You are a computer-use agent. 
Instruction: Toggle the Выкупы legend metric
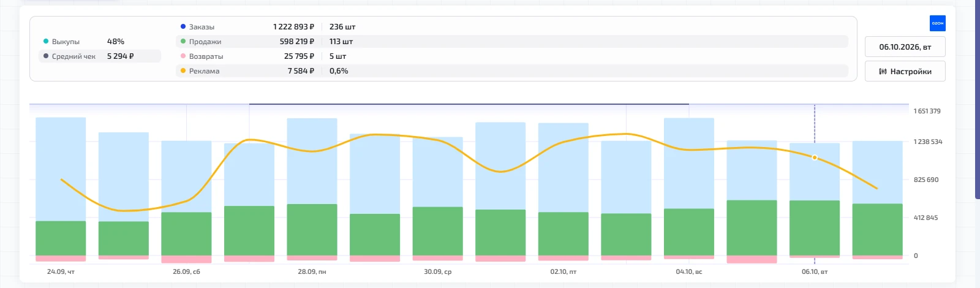[100, 42]
